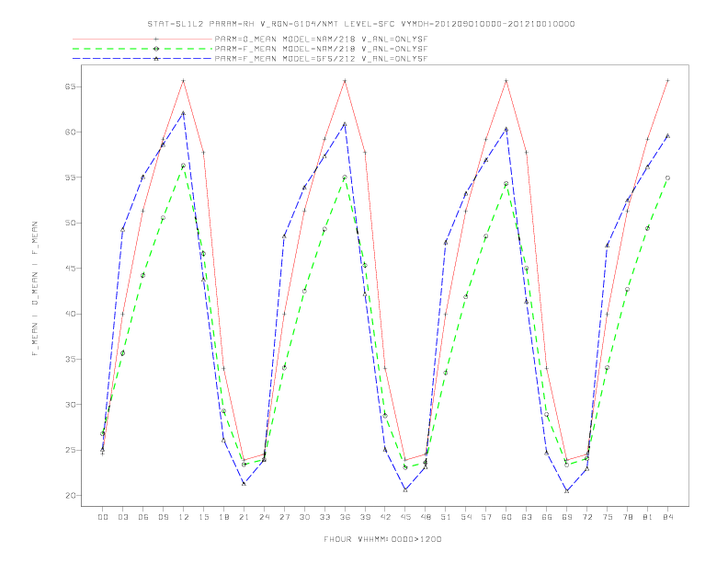Click x-axis tick label 81
The height and width of the screenshot is (563, 728).
point(648,517)
